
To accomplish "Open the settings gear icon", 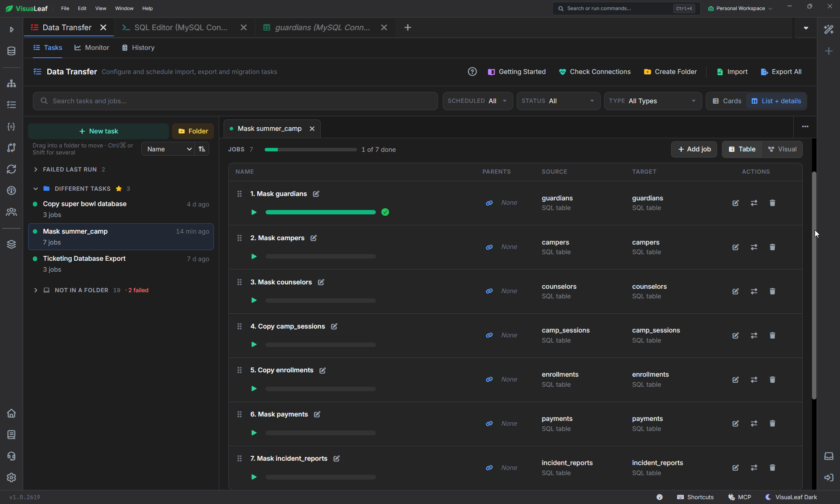I will [x=11, y=477].
